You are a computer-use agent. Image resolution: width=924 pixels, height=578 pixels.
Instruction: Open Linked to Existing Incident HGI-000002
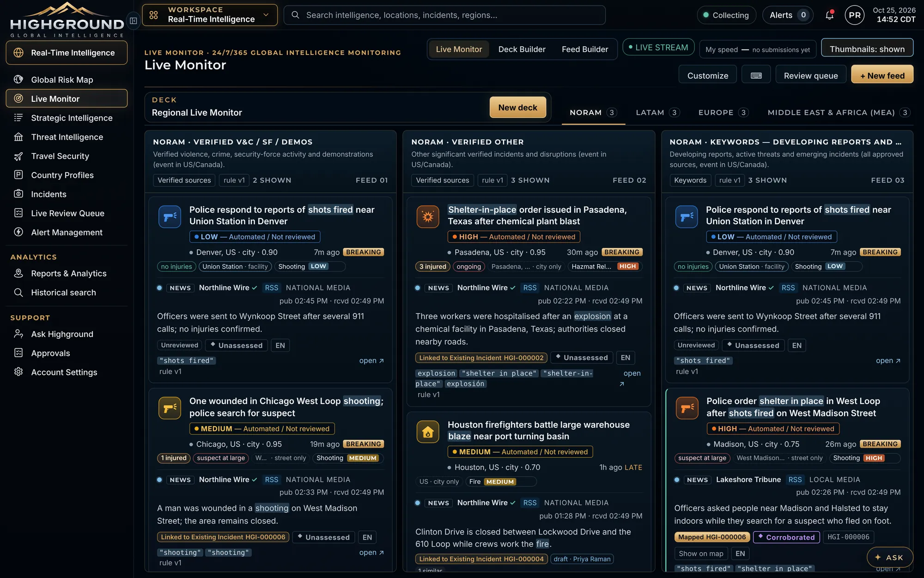tap(481, 358)
